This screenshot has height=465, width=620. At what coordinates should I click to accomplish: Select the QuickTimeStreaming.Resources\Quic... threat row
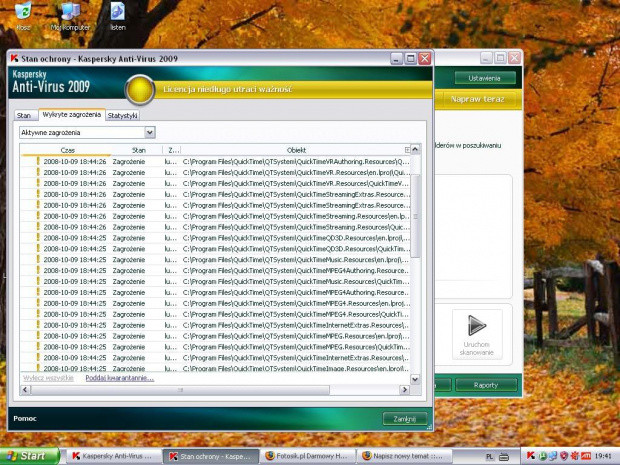[215, 227]
